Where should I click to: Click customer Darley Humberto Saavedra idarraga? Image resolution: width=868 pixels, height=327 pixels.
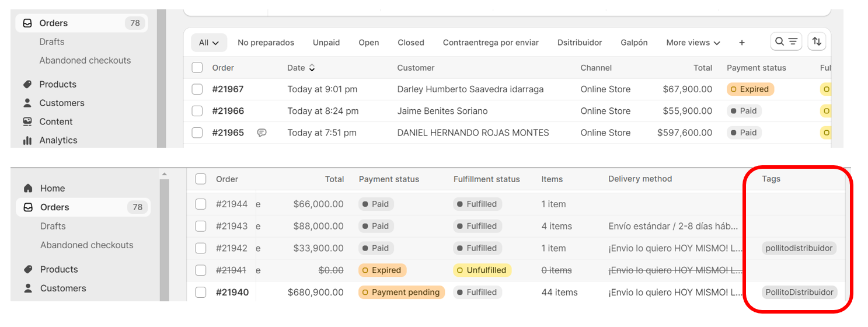(x=470, y=89)
